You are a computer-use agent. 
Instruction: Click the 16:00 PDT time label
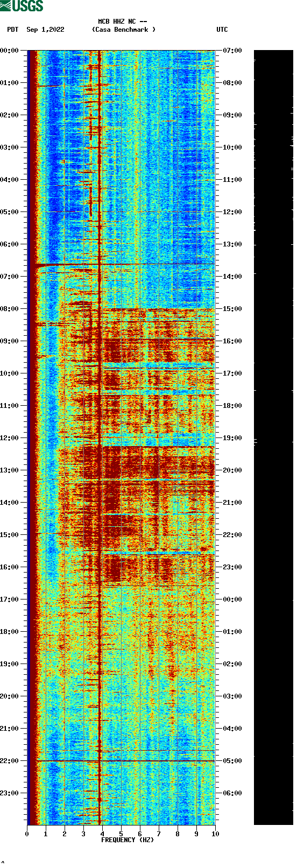[x=10, y=567]
